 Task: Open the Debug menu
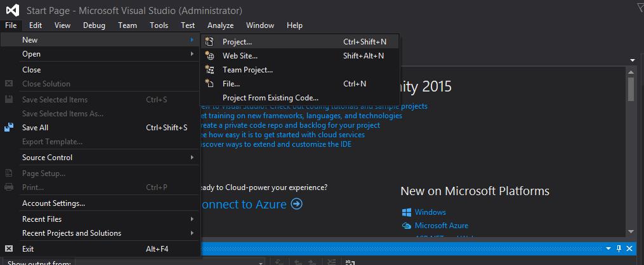[x=94, y=25]
